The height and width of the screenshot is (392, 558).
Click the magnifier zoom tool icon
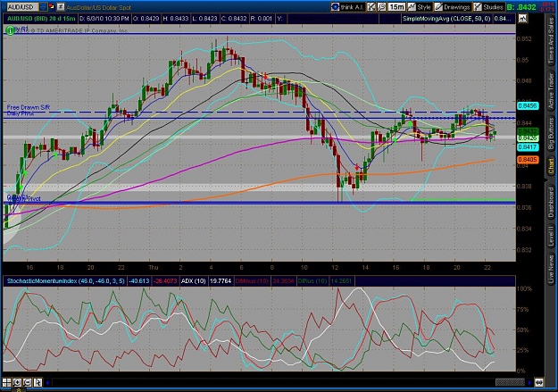pos(381,7)
